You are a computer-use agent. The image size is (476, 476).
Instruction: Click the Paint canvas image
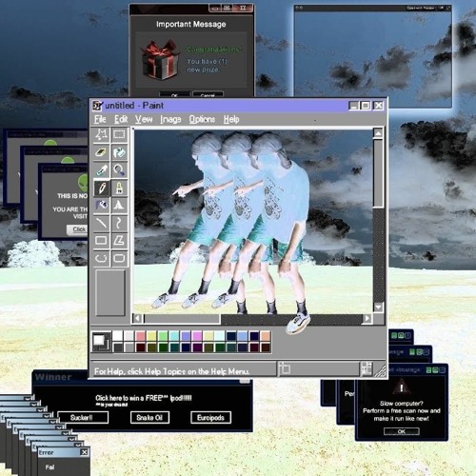coord(253,221)
